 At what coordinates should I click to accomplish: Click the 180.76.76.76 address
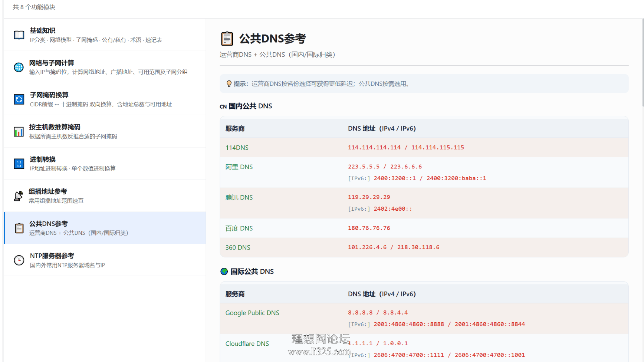(369, 228)
